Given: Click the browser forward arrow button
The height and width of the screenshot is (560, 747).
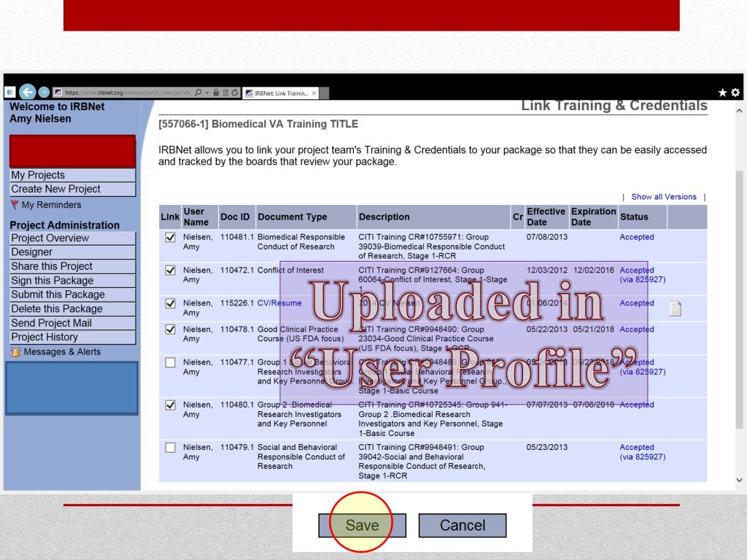Looking at the screenshot, I should coord(44,92).
